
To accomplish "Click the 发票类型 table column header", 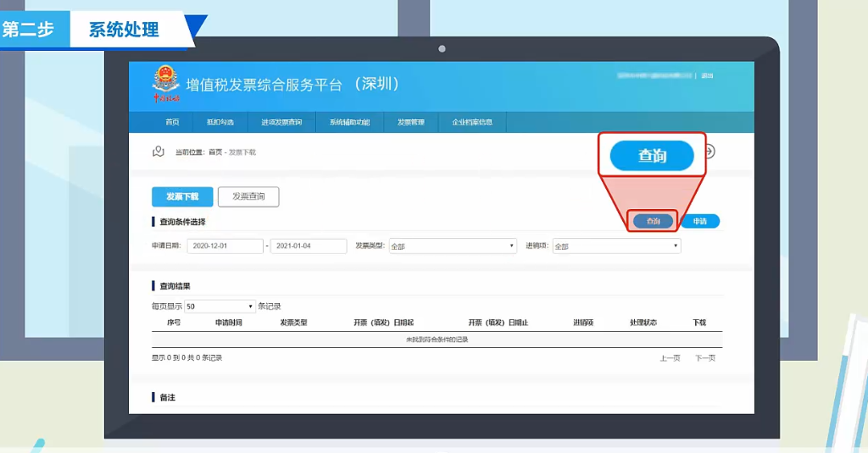I will tap(293, 323).
